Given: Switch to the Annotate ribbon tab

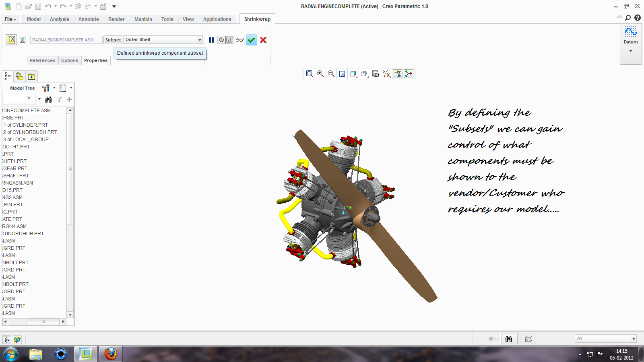Looking at the screenshot, I should [x=89, y=19].
